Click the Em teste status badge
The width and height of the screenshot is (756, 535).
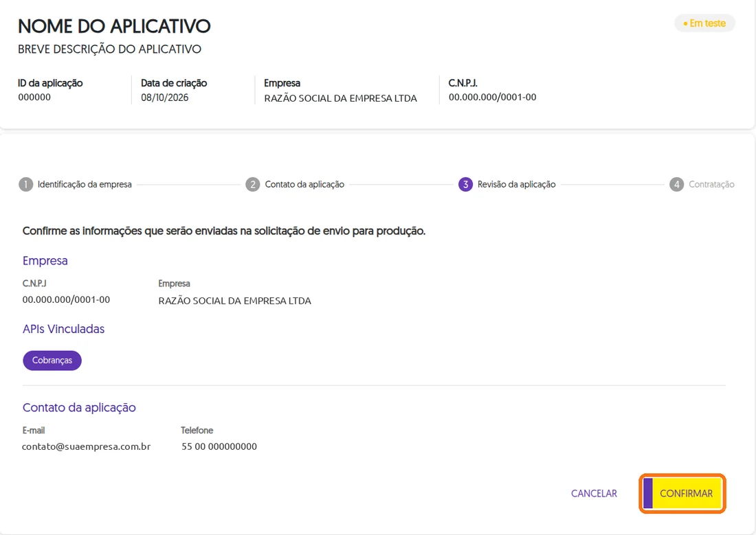coord(704,23)
